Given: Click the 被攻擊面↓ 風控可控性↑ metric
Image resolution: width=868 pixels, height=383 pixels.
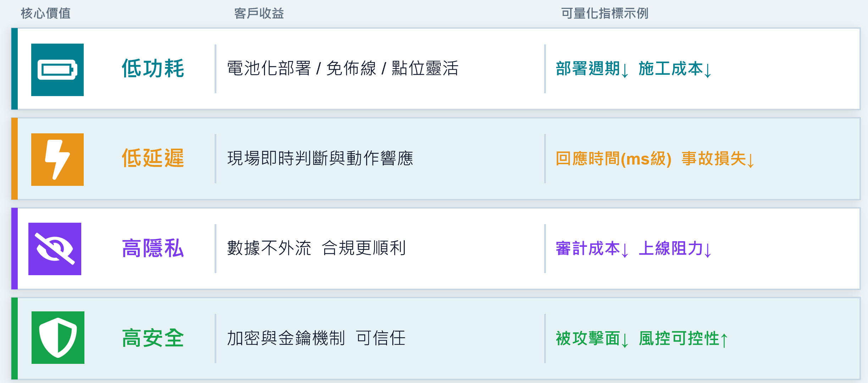Looking at the screenshot, I should pos(642,339).
